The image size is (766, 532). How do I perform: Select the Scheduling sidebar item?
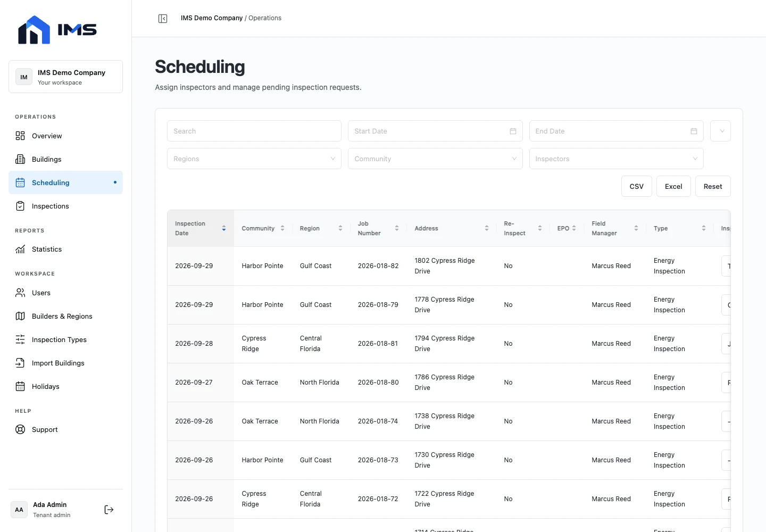65,182
